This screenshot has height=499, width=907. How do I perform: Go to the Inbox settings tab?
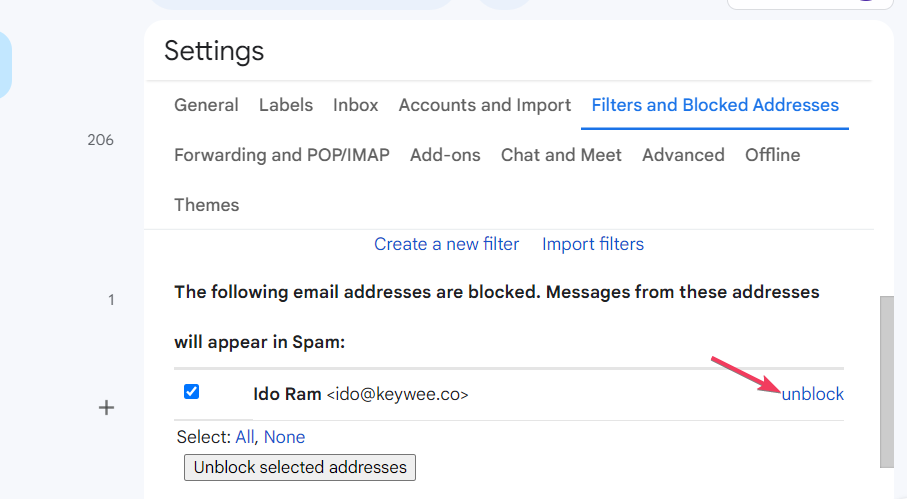[x=356, y=105]
